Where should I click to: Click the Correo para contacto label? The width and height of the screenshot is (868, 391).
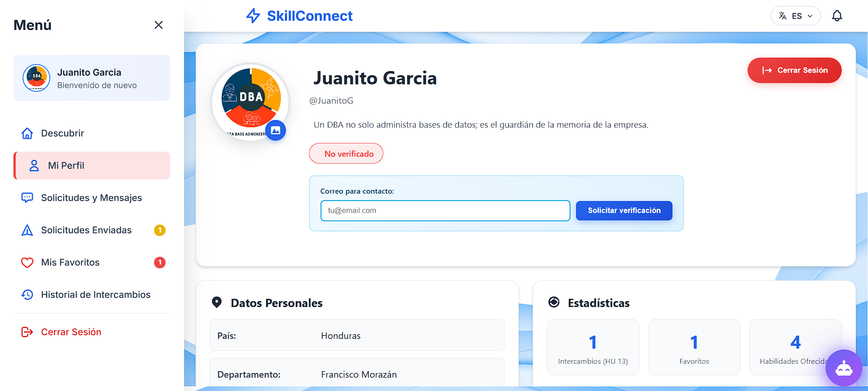pos(357,191)
